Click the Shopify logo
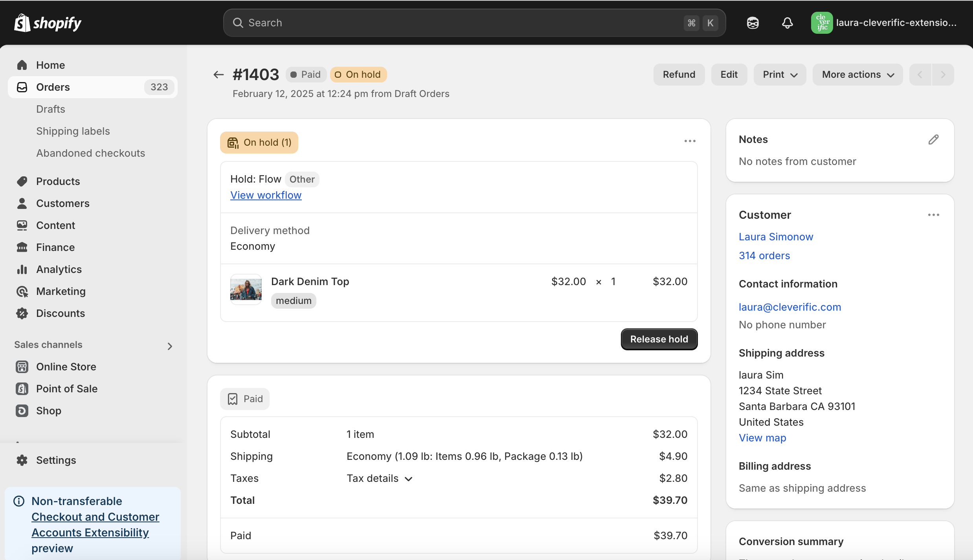This screenshot has width=973, height=560. [x=48, y=23]
